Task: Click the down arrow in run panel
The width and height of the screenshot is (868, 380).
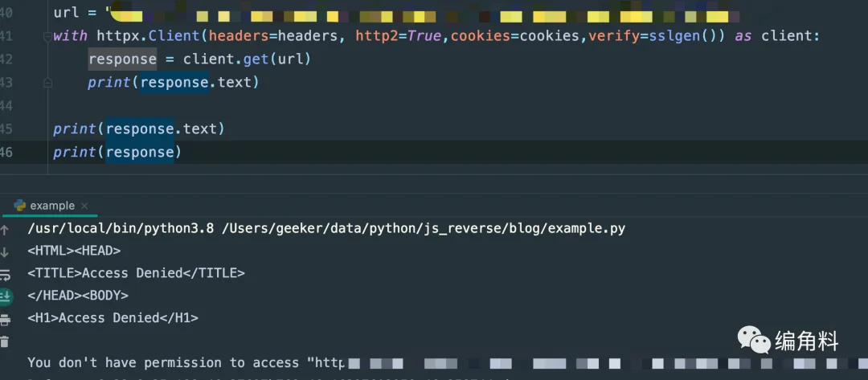Action: click(5, 252)
